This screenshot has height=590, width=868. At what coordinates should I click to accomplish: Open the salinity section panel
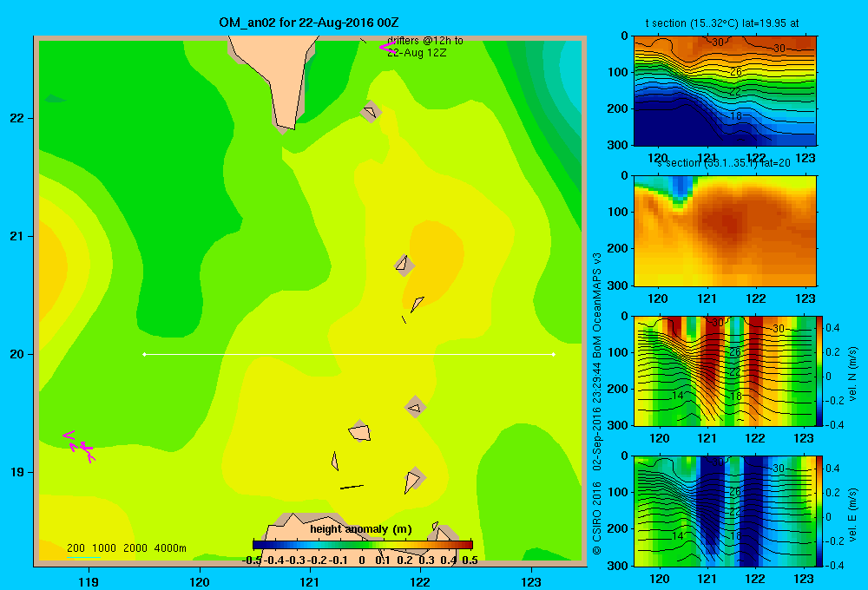[725, 231]
